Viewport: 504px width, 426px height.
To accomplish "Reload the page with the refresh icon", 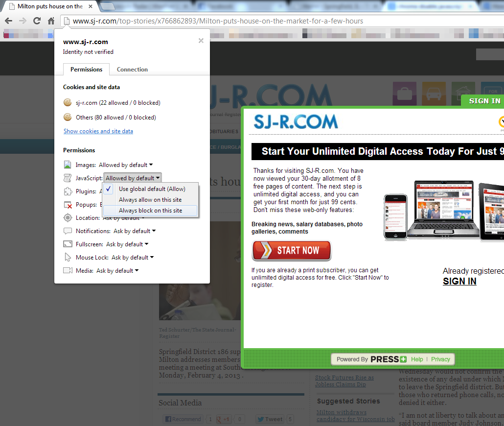I will (37, 21).
